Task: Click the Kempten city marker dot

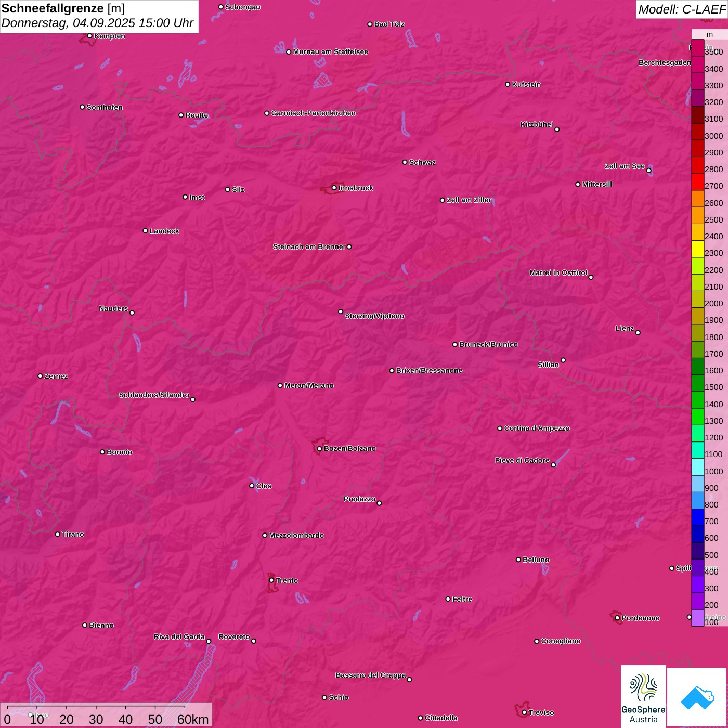Action: 89,36
